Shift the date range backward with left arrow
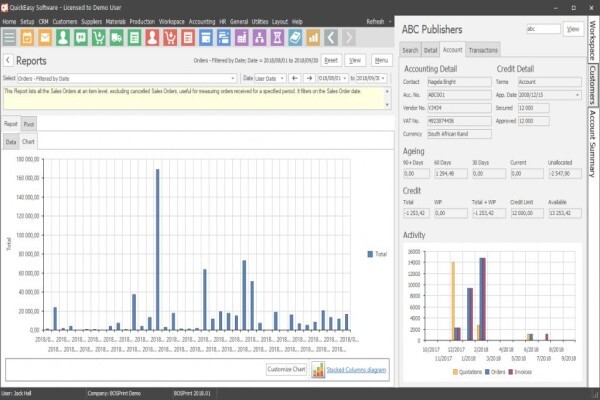The image size is (600, 400). pos(294,78)
